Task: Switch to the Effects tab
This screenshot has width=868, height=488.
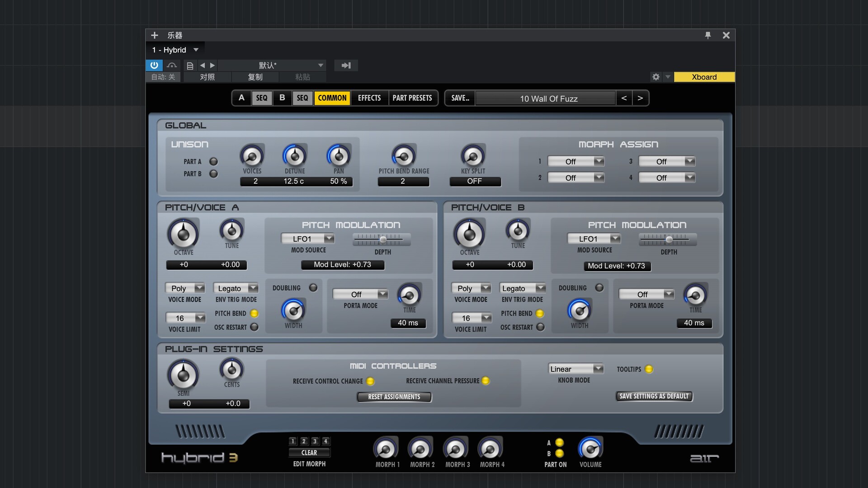Action: [369, 98]
